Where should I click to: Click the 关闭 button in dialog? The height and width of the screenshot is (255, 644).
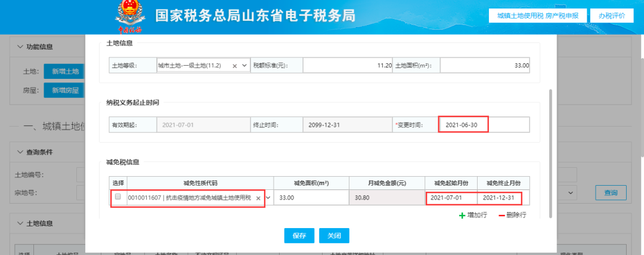coord(334,236)
